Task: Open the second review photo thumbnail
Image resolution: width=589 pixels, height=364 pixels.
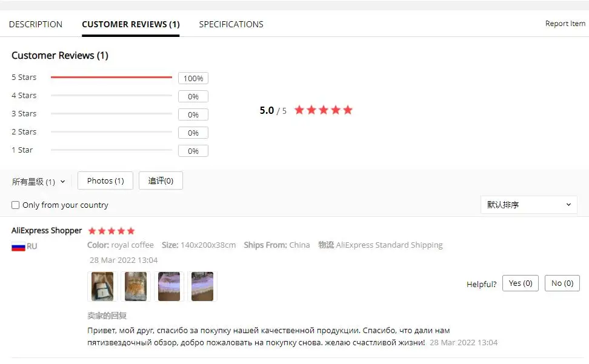Action: [136, 286]
